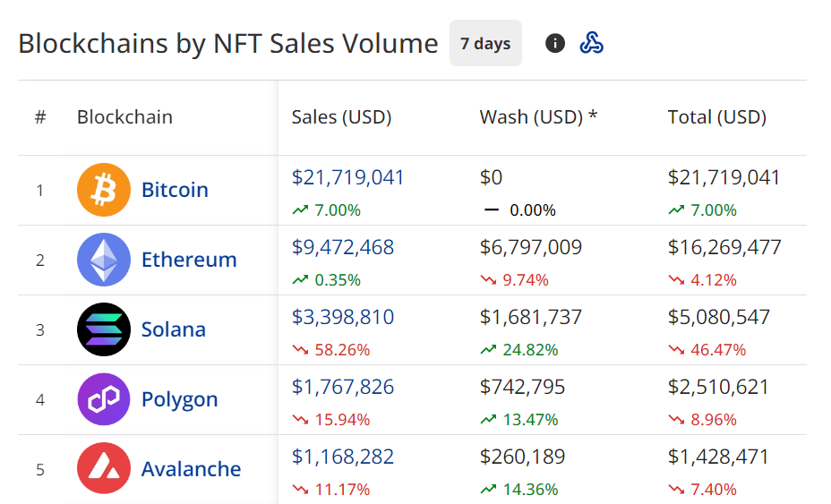Open the Bitcoin blockchain link

(x=175, y=190)
